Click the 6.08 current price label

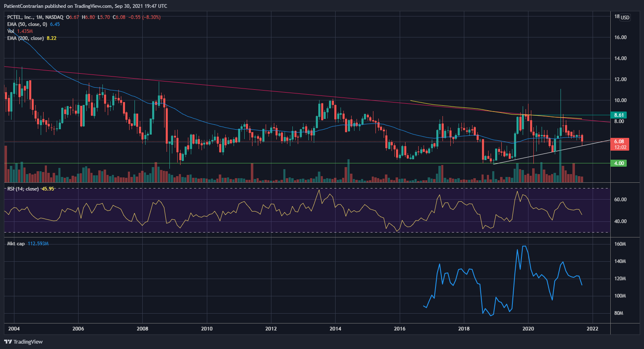pyautogui.click(x=619, y=141)
